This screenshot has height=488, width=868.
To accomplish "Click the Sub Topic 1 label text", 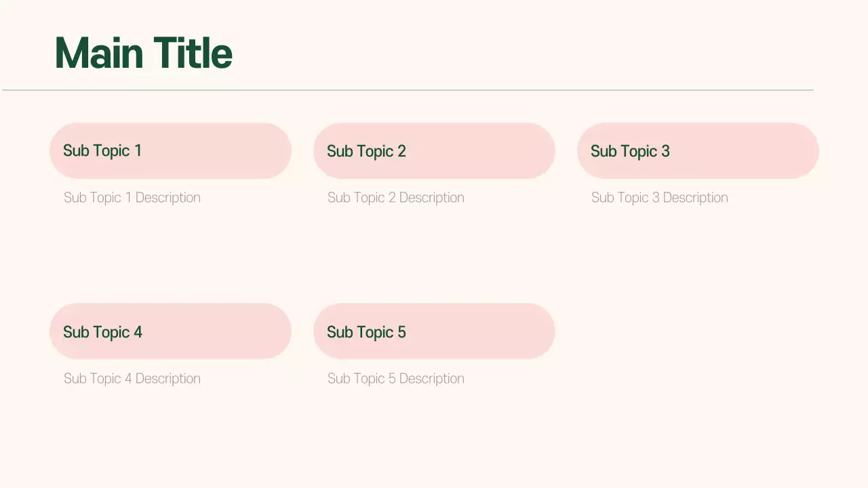I will (102, 150).
